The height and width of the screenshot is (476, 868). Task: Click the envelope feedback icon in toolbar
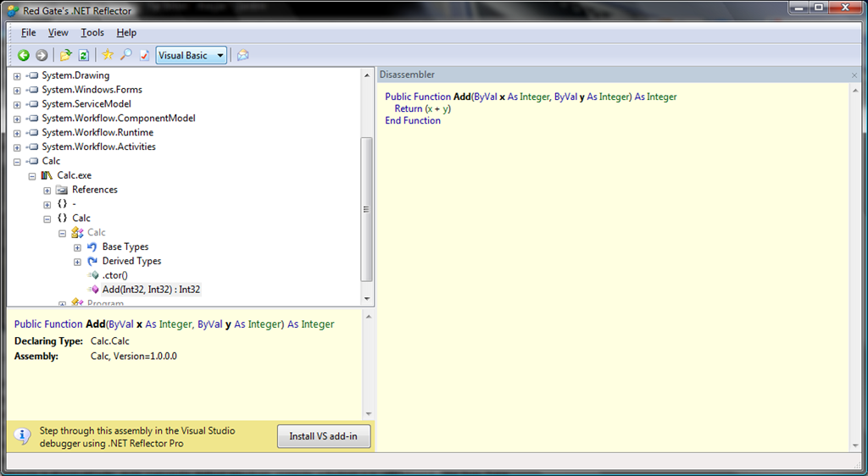tap(243, 55)
